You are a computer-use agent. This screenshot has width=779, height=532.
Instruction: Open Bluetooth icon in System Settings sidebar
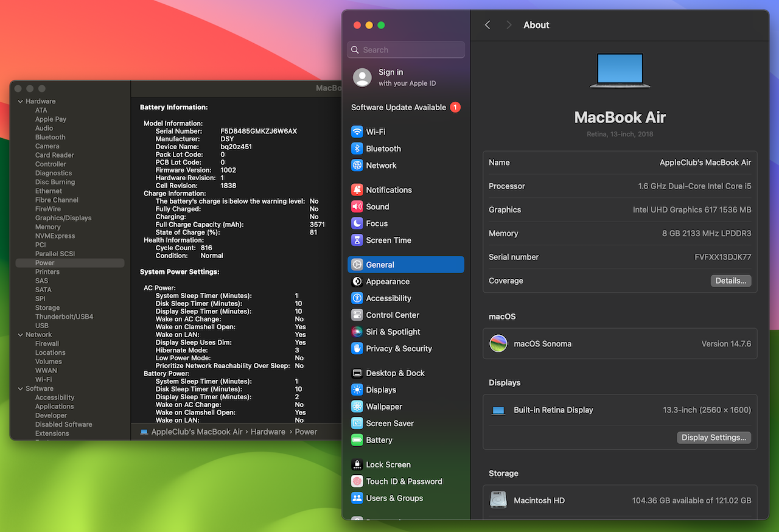(x=357, y=149)
